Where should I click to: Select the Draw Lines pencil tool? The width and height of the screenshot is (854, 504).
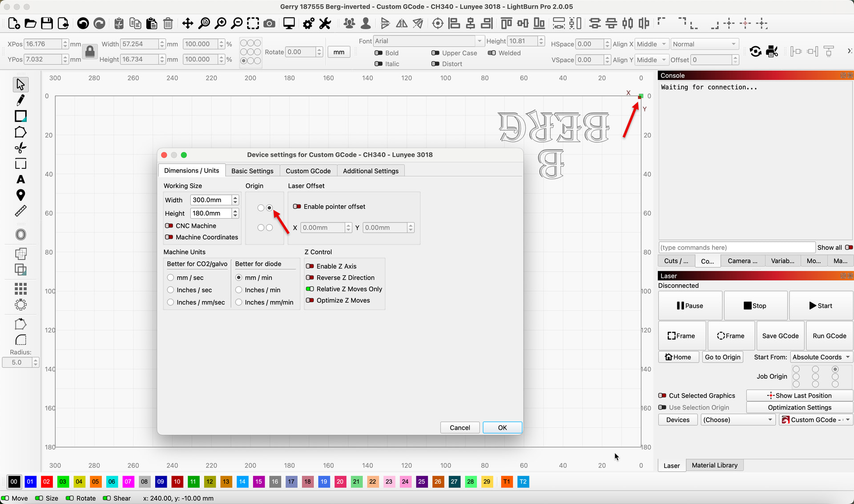(20, 100)
